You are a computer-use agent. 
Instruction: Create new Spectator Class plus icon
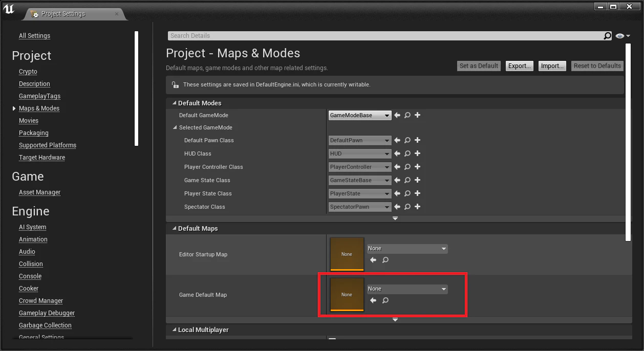point(418,207)
